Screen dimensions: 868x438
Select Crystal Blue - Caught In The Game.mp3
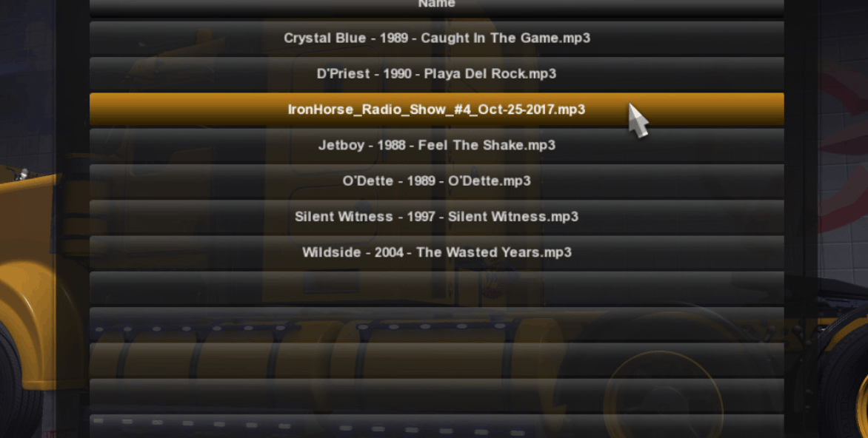tap(437, 38)
